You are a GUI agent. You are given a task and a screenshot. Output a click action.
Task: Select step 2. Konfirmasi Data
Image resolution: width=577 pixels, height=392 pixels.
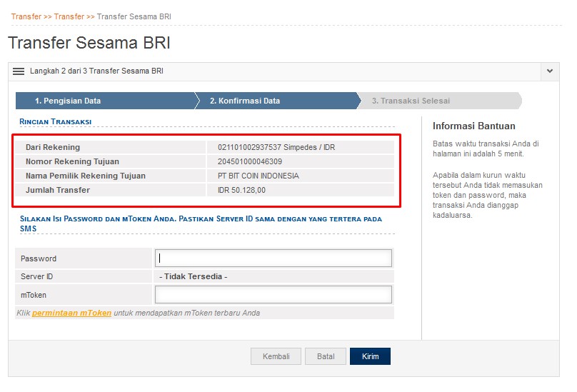pos(278,101)
